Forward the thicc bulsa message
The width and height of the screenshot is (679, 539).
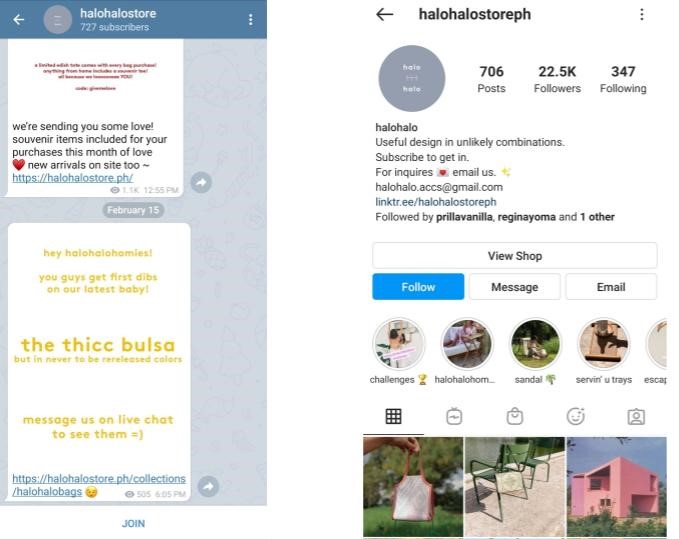208,486
